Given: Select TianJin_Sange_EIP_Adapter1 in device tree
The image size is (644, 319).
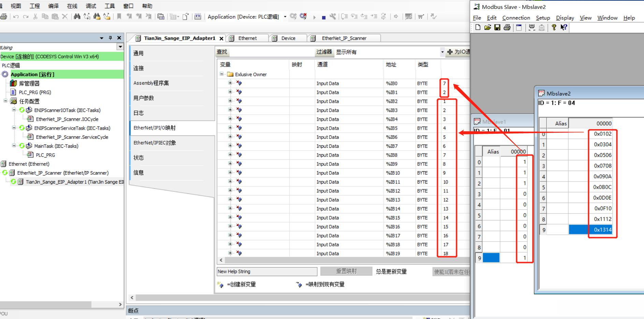Looking at the screenshot, I should (x=75, y=182).
